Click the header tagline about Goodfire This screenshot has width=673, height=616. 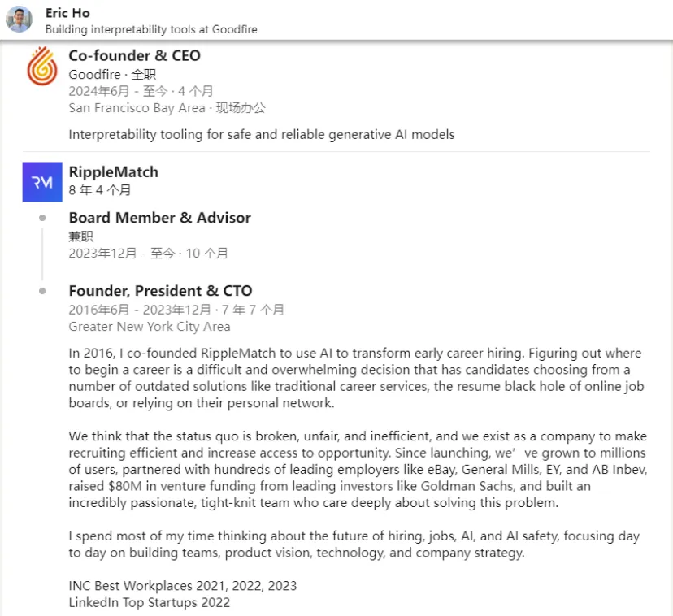point(151,29)
